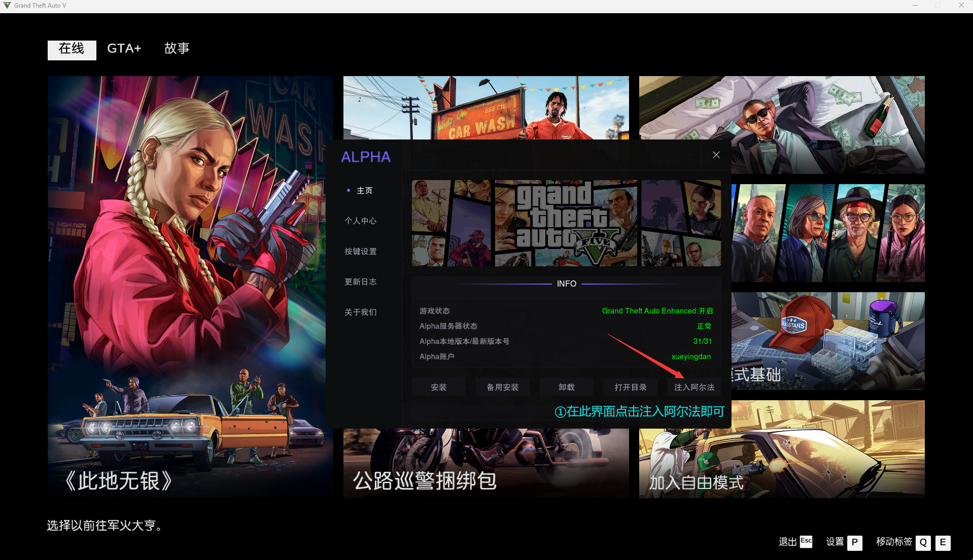Image resolution: width=973 pixels, height=560 pixels.
Task: Click the 打开目录 button
Action: click(630, 388)
